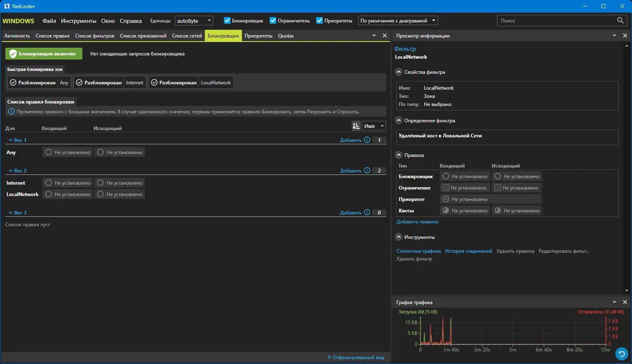Image resolution: width=632 pixels, height=364 pixels.
Task: Click the info icon in Вес 3 row
Action: point(367,212)
